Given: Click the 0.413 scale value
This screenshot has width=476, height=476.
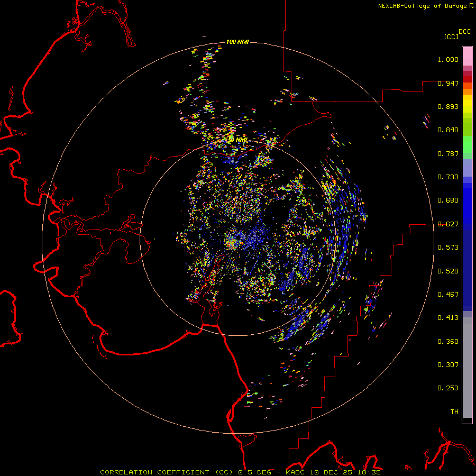Looking at the screenshot, I should pos(448,318).
